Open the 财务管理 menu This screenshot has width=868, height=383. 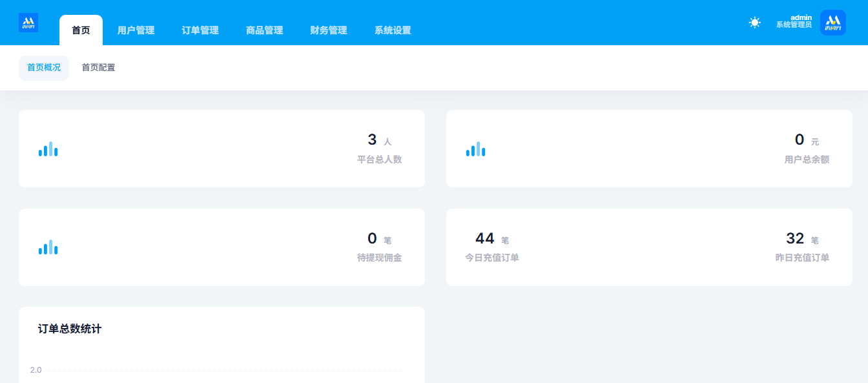point(329,30)
